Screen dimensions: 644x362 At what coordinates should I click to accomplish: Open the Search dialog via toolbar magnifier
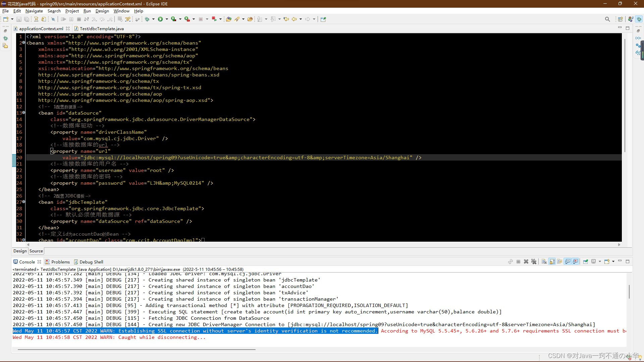(x=607, y=19)
